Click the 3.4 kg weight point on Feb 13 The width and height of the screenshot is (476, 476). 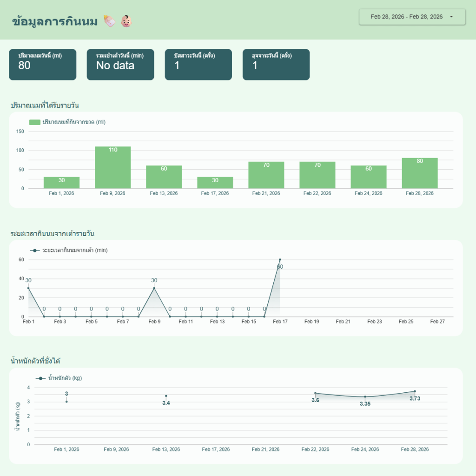166,396
